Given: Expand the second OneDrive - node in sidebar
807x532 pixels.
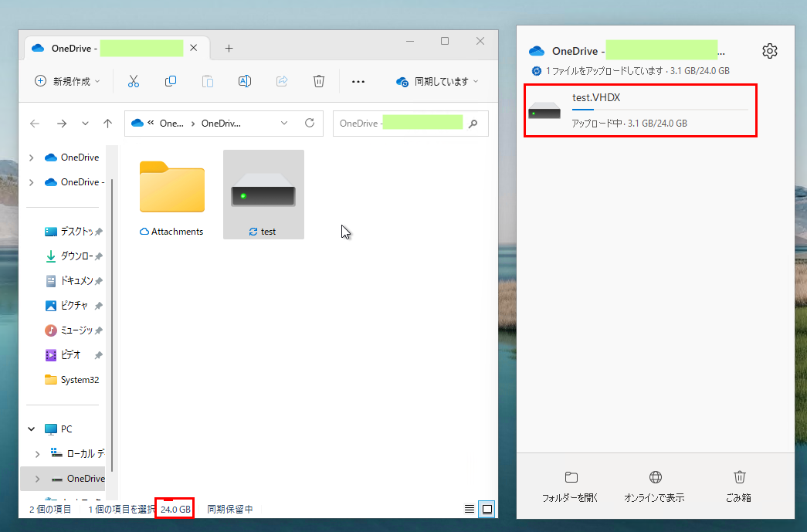Looking at the screenshot, I should click(x=32, y=182).
